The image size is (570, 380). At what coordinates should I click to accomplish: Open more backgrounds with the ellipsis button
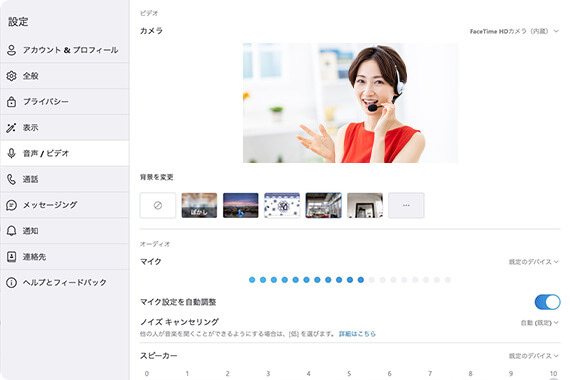[x=406, y=205]
